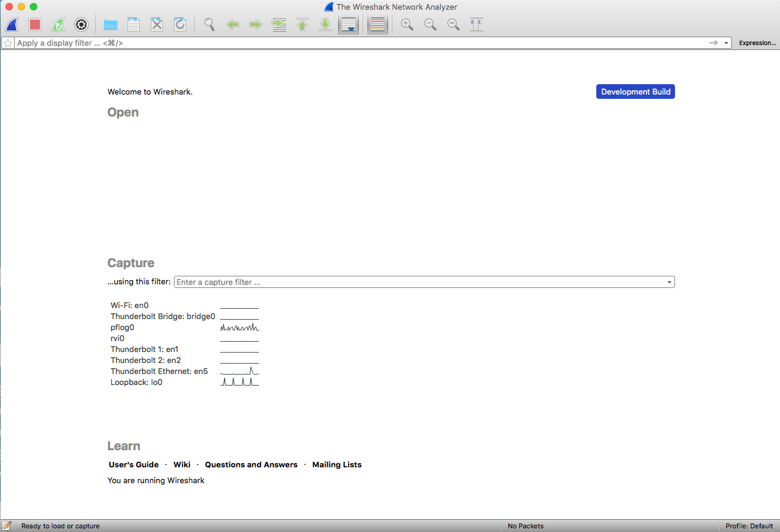Close this capture file icon
Viewport: 780px width, 532px height.
pyautogui.click(x=157, y=24)
